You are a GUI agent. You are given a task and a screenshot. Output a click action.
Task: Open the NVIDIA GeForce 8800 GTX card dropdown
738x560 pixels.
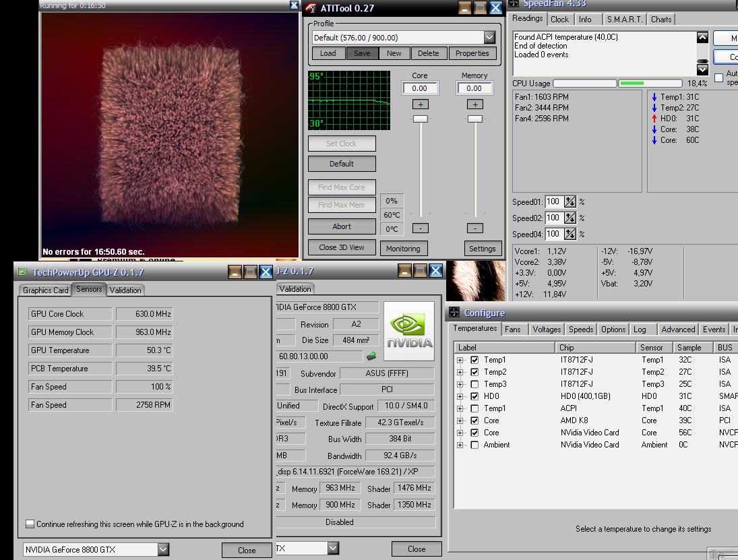pyautogui.click(x=163, y=549)
